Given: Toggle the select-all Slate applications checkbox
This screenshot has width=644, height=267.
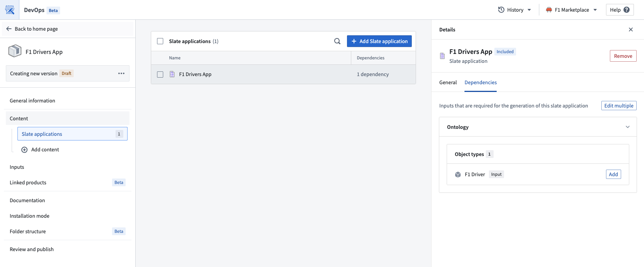Looking at the screenshot, I should (x=160, y=41).
